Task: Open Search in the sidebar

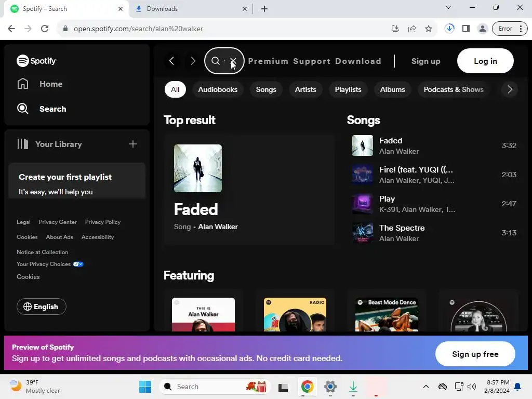Action: coord(42,109)
